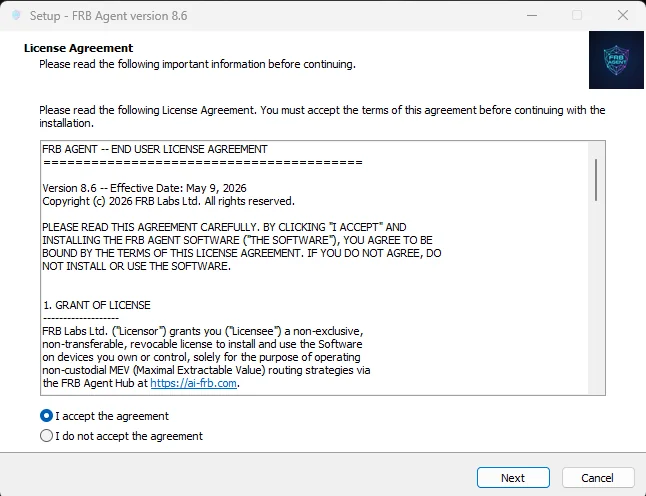Click the "non-transferable, revocable license" line
Screen dimensions: 646x496
202,344
